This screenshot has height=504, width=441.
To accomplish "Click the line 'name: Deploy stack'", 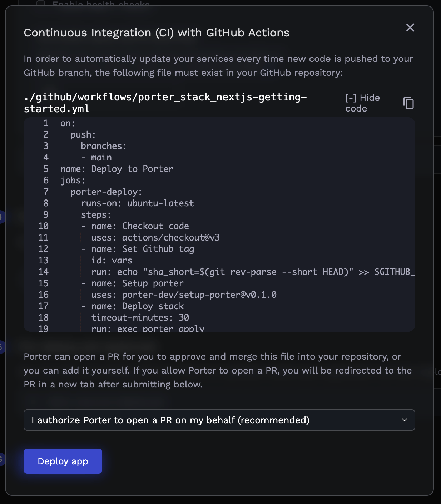I will [x=132, y=306].
